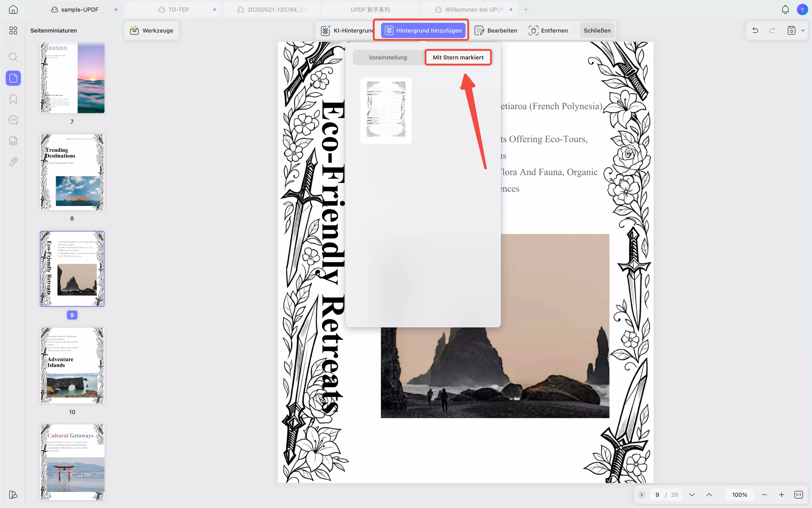Open the search panel in sidebar

[x=13, y=57]
